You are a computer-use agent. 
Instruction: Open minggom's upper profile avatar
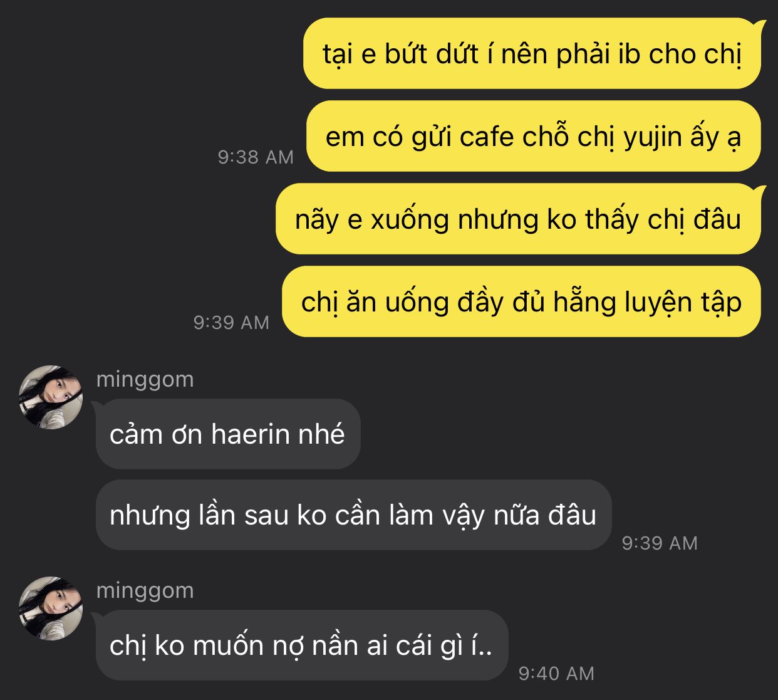point(51,397)
